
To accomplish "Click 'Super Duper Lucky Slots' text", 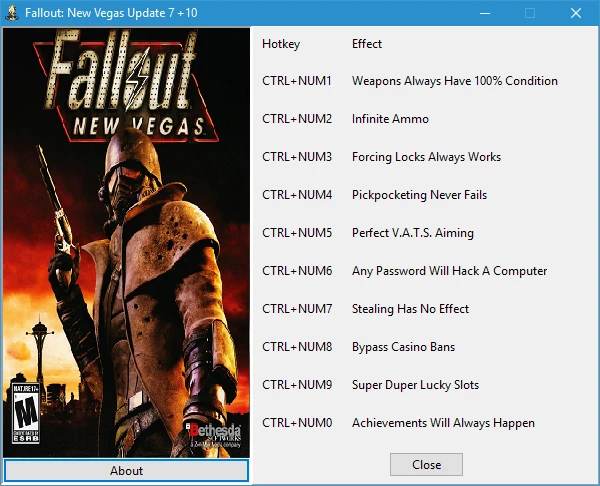I will (x=415, y=385).
